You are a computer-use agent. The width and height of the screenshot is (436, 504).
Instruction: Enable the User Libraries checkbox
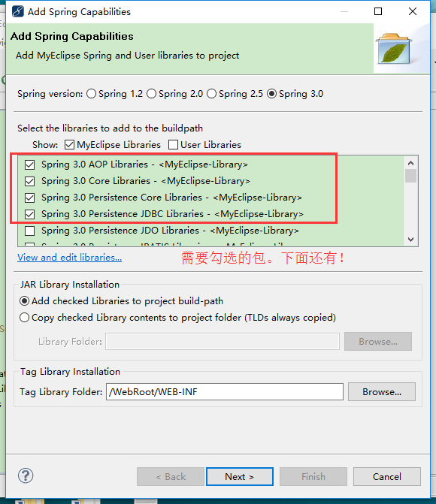pos(173,145)
